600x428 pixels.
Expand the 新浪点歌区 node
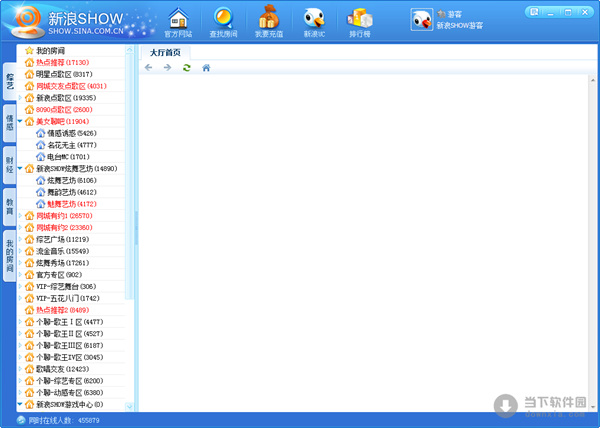[20, 98]
